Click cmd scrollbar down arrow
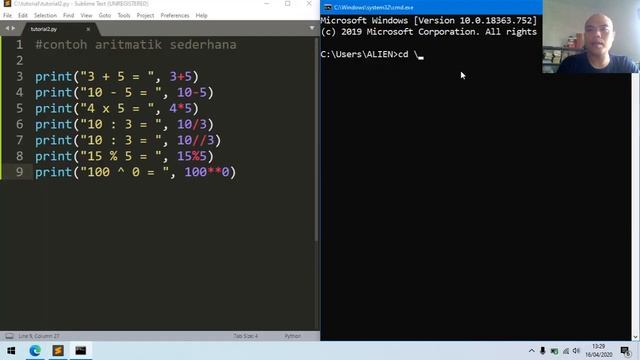 pos(635,337)
